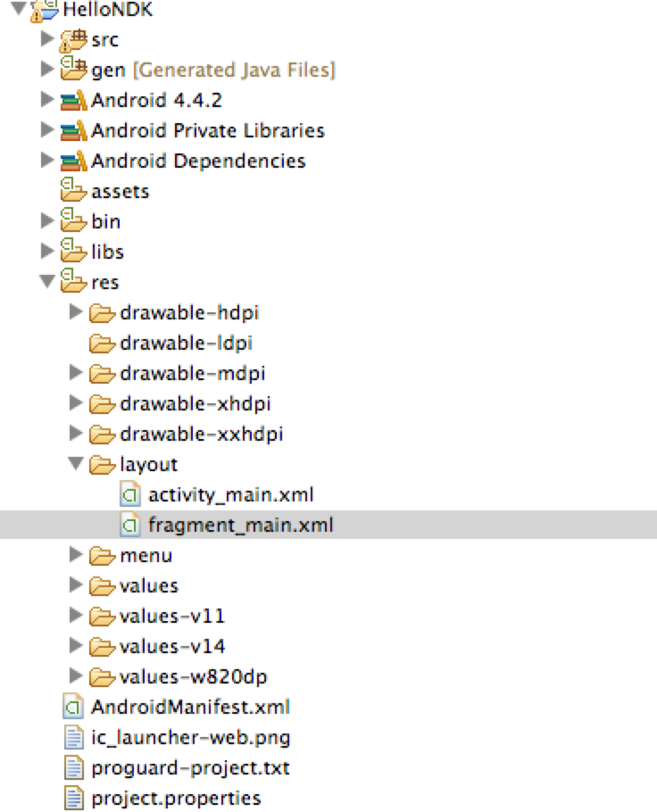Click the assets folder icon

[x=73, y=189]
